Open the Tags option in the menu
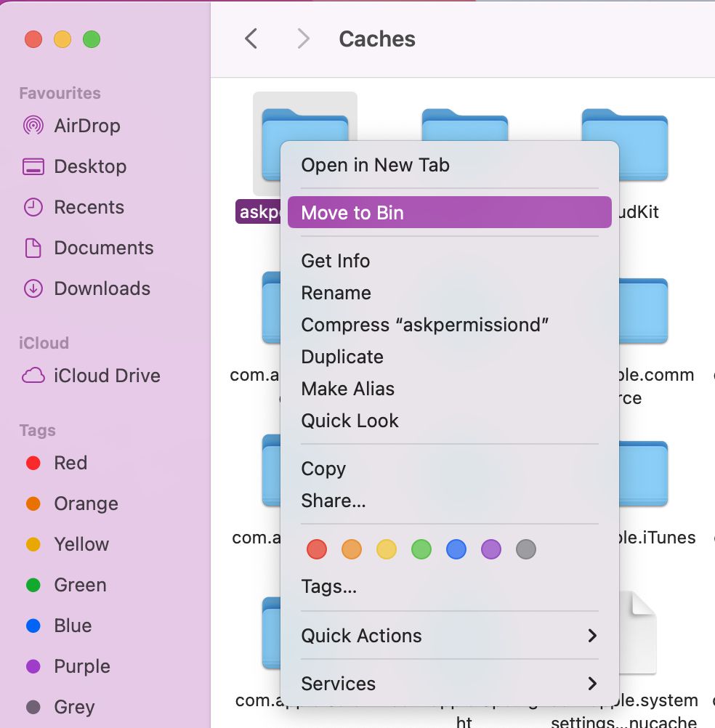This screenshot has width=715, height=728. (328, 586)
